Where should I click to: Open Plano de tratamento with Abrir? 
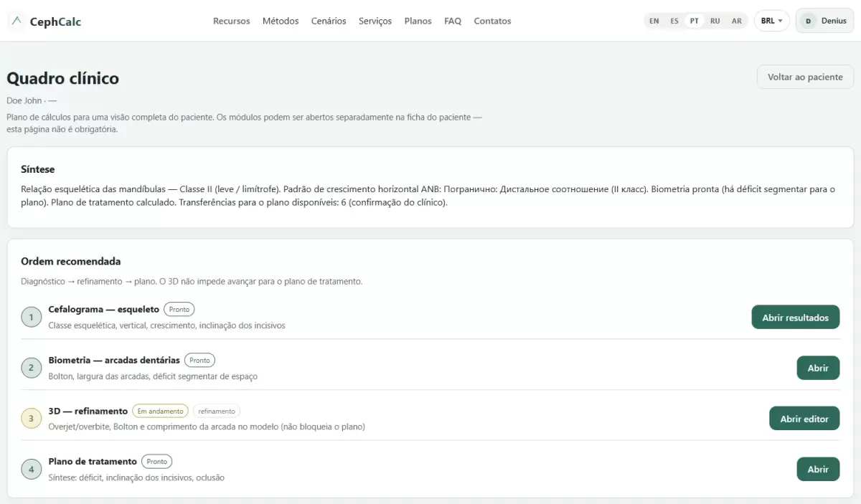tap(818, 469)
